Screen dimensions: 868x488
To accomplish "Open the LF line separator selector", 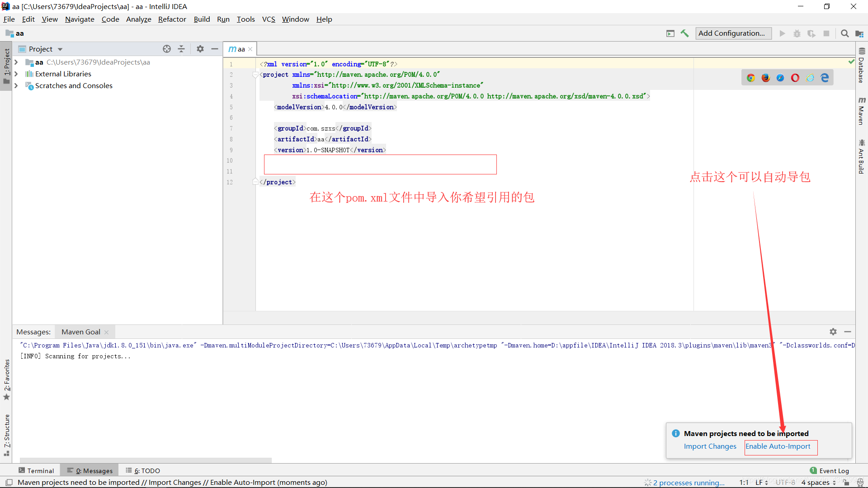I will [762, 483].
